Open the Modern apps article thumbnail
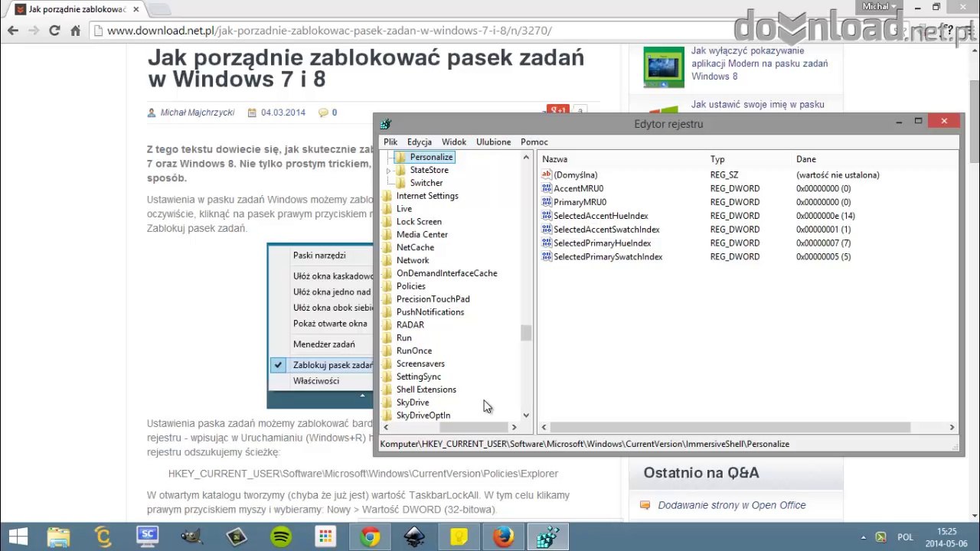The height and width of the screenshot is (551, 980). click(664, 67)
